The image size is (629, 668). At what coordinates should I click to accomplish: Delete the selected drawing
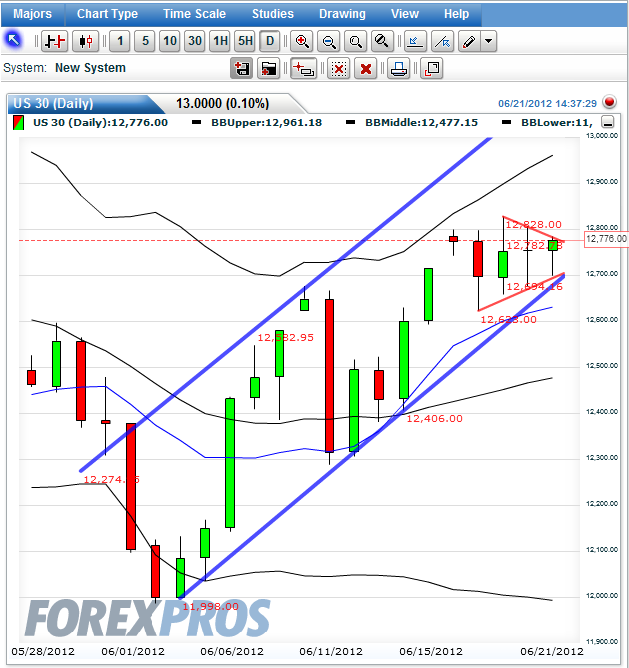pyautogui.click(x=339, y=68)
